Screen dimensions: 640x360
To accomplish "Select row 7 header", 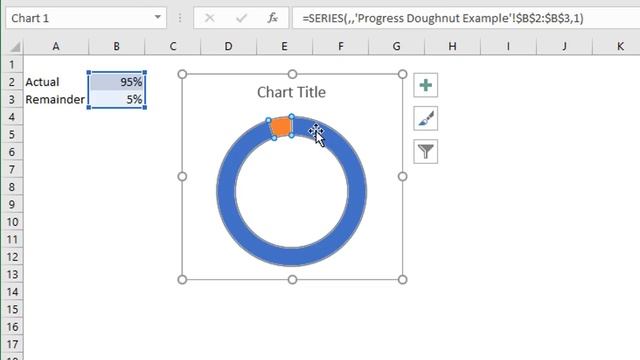I will (x=12, y=169).
